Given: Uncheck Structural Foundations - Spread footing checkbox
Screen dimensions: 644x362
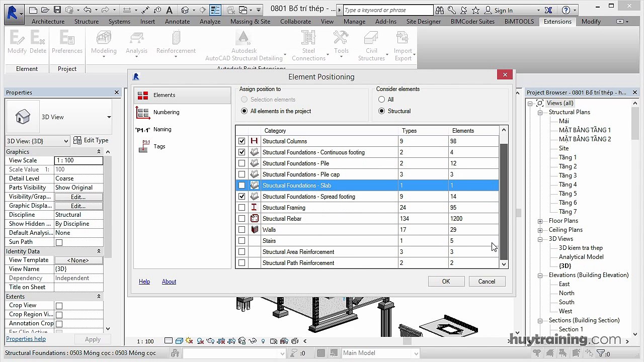Looking at the screenshot, I should click(242, 197).
